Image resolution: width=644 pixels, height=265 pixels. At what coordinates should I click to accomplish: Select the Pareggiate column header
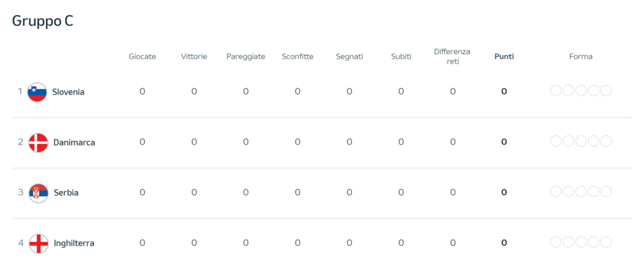[245, 57]
